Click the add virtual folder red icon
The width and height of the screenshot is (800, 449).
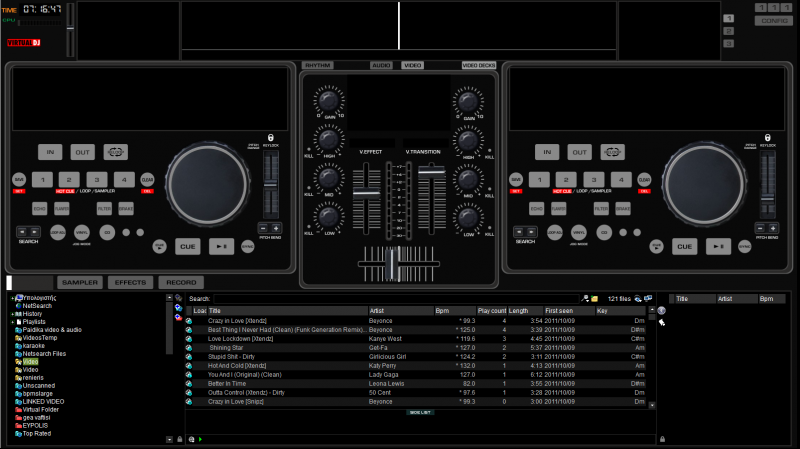(179, 317)
